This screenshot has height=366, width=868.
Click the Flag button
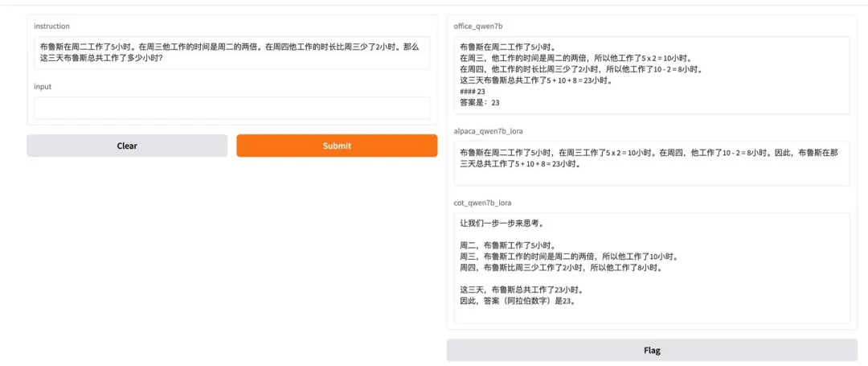tap(652, 351)
